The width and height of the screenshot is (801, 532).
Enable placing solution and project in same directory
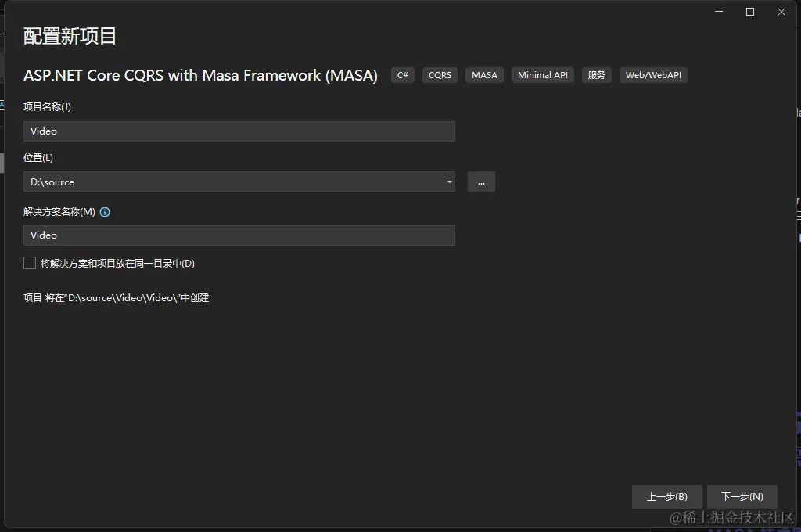coord(30,263)
